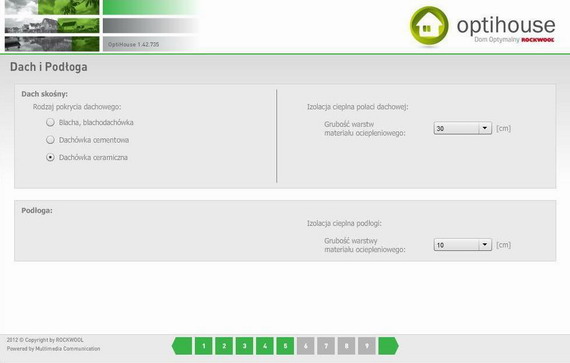Go to step 1 in the bottom navigation
Viewport: 570px width, 363px height.
204,346
